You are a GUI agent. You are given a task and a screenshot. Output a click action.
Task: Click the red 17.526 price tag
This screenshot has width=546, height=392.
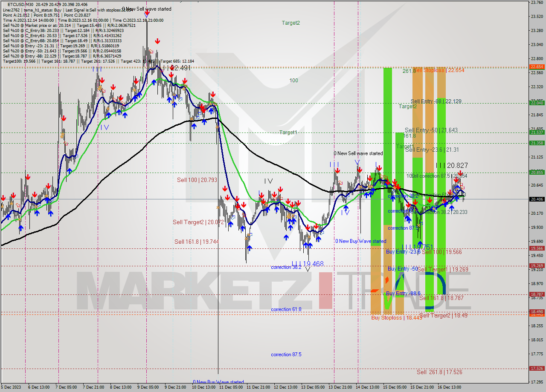537,368
